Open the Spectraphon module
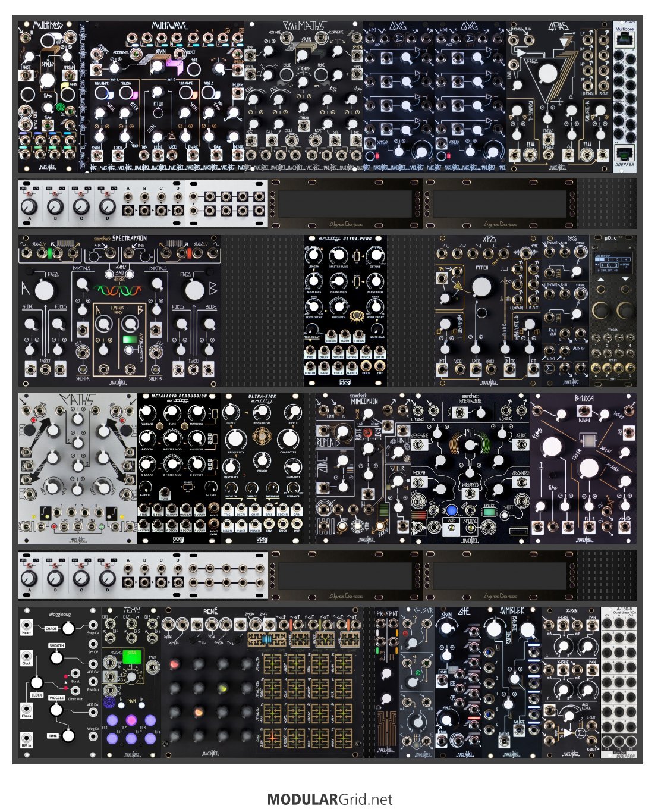Viewport: 661px width, 812px height. tap(119, 310)
